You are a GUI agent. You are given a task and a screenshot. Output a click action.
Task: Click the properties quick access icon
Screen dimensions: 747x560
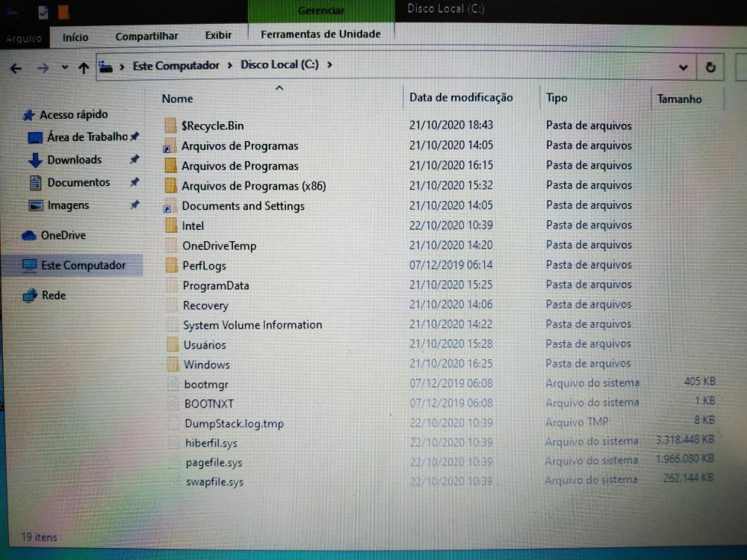43,12
